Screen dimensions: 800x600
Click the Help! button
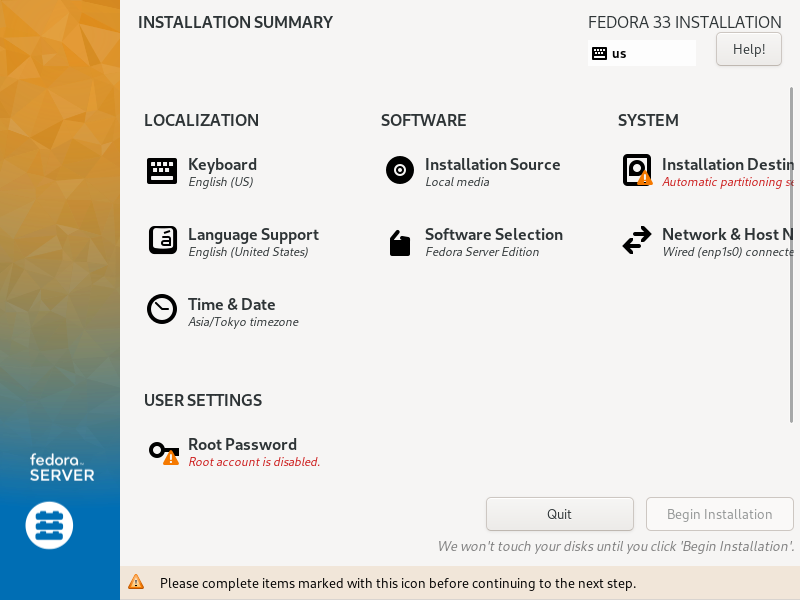coord(748,49)
